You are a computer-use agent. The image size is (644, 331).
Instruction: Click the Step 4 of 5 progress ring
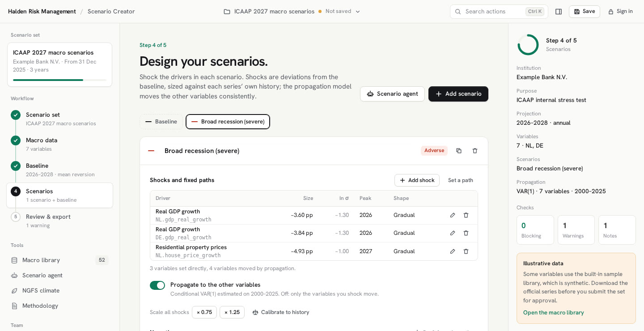tap(528, 45)
